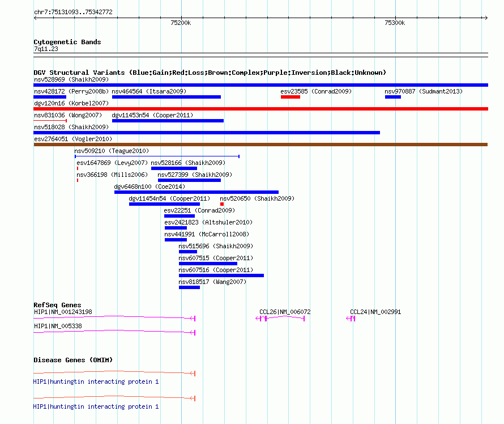Open second HIP1 huntingtin interacting protein 1 link
The image size is (504, 424).
pyautogui.click(x=96, y=406)
